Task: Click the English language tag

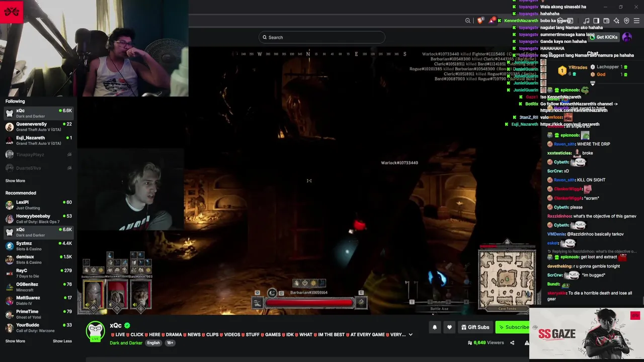Action: (x=153, y=343)
